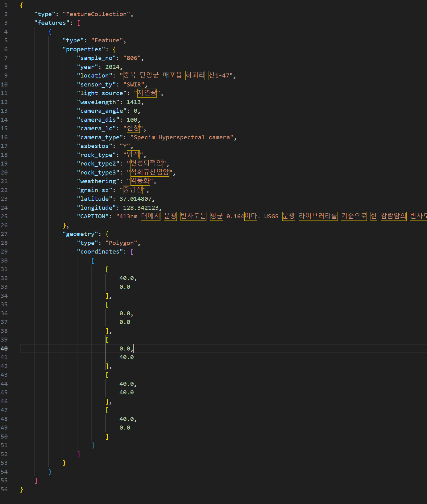The image size is (427, 504).
Task: Click the location value ending in 1-47
Action: pyautogui.click(x=176, y=75)
